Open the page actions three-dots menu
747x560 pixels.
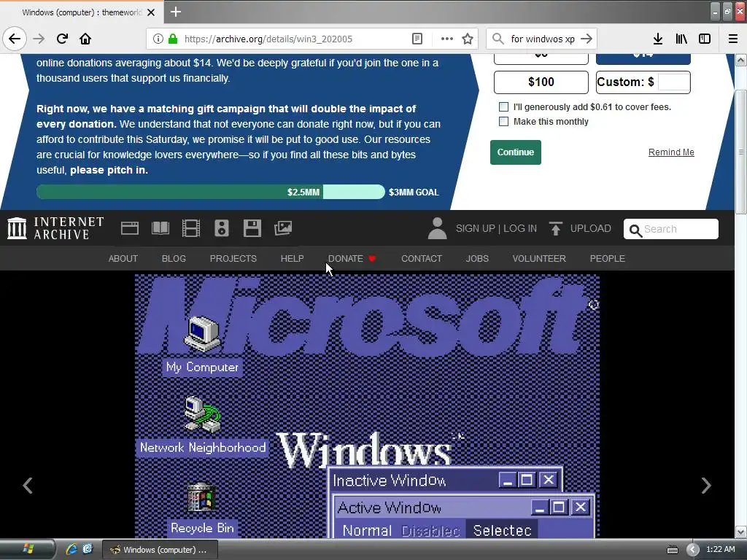(x=447, y=39)
